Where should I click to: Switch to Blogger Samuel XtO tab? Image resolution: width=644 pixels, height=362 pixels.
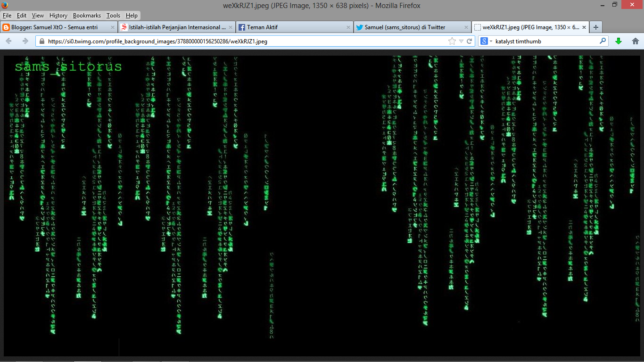(x=58, y=27)
